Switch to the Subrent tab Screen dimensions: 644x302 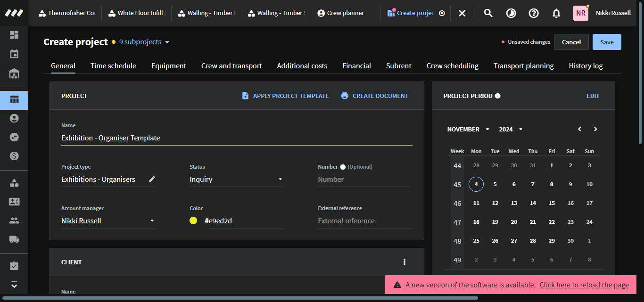coord(399,66)
